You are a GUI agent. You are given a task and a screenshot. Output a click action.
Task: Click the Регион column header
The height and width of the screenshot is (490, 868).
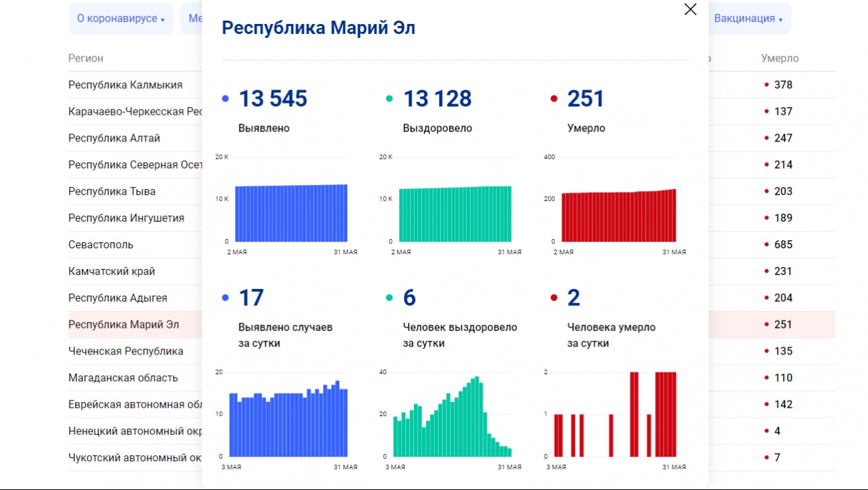pos(85,58)
